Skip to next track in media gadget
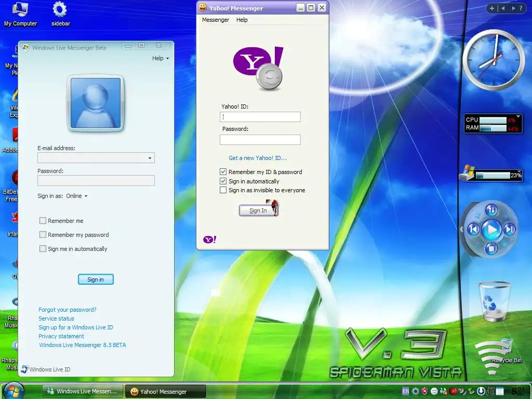Screen dimensions: 532x399 click(509, 230)
